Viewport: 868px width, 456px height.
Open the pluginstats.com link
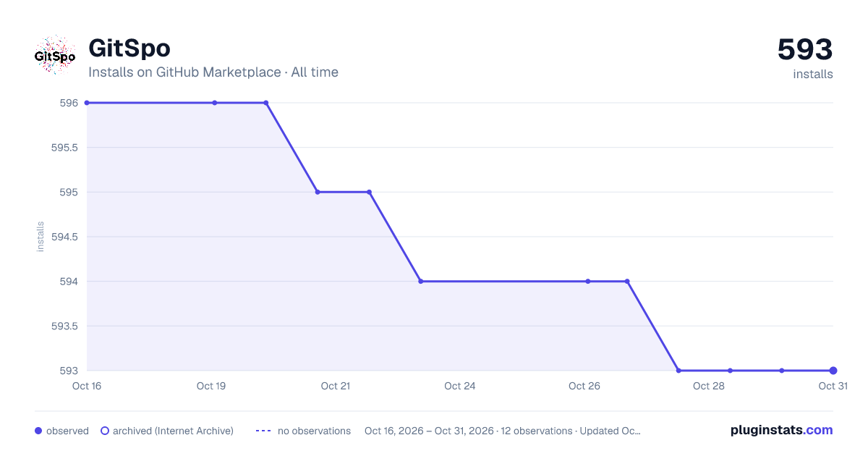click(781, 430)
